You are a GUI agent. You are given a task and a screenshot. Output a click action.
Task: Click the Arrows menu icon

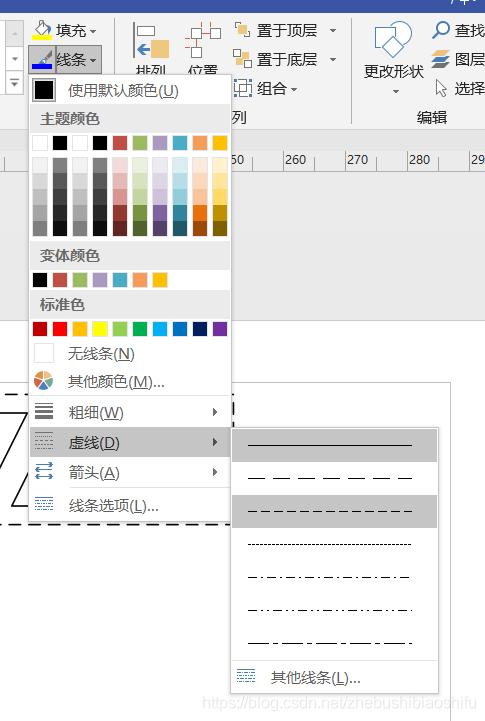[x=44, y=471]
